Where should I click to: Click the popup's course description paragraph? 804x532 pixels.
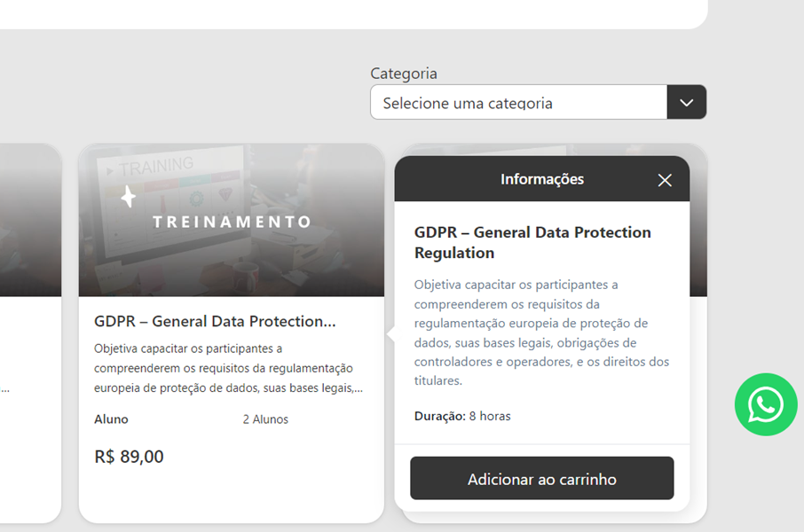(541, 332)
